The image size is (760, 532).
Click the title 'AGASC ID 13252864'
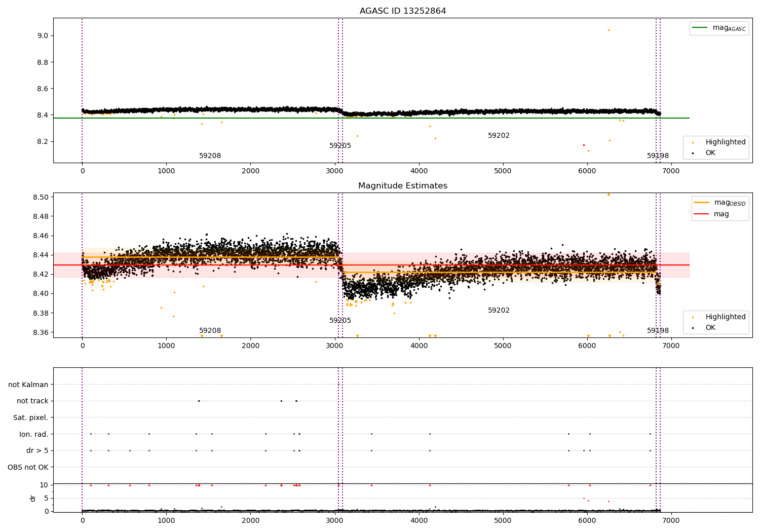[x=403, y=11]
